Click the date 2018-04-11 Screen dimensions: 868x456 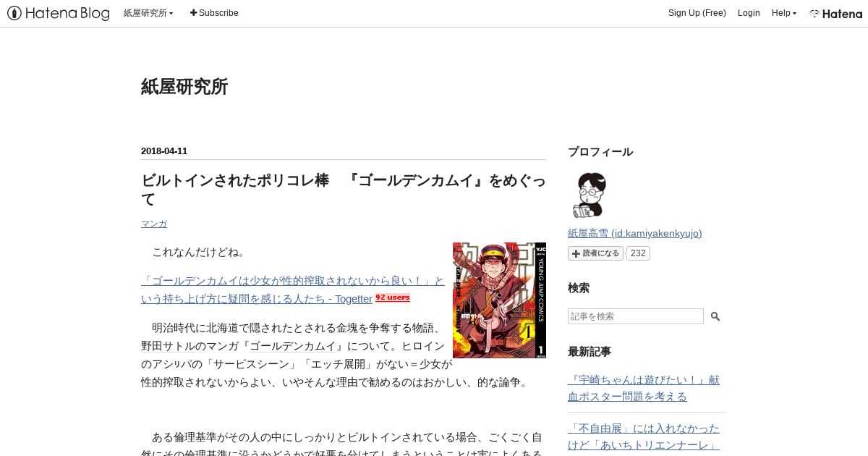pyautogui.click(x=164, y=151)
